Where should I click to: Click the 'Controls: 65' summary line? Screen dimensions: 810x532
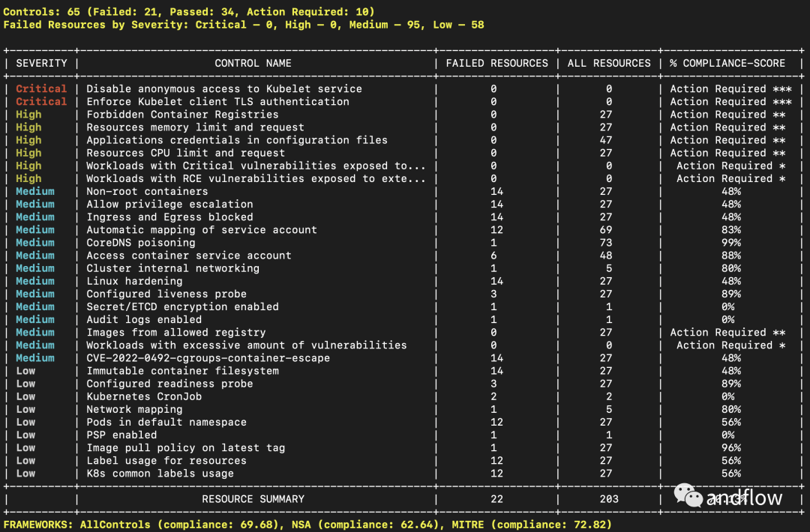point(188,11)
